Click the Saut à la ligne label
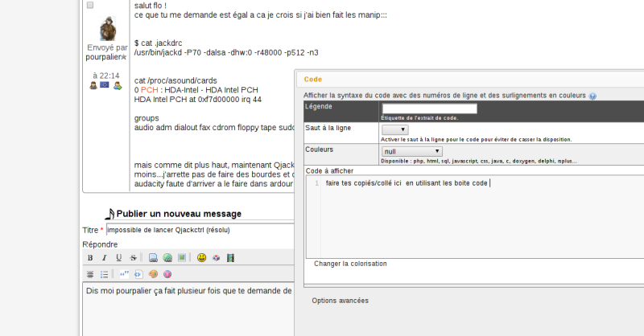This screenshot has width=644, height=336. 328,128
